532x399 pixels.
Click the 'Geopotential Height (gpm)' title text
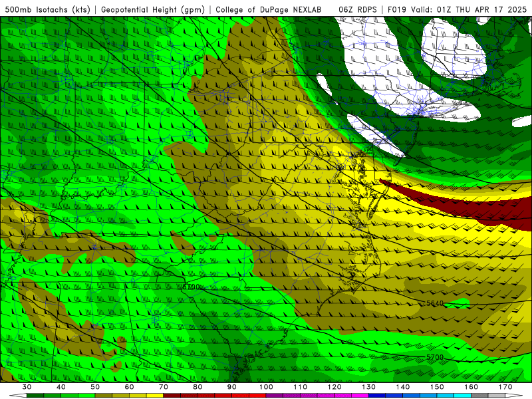[153, 9]
